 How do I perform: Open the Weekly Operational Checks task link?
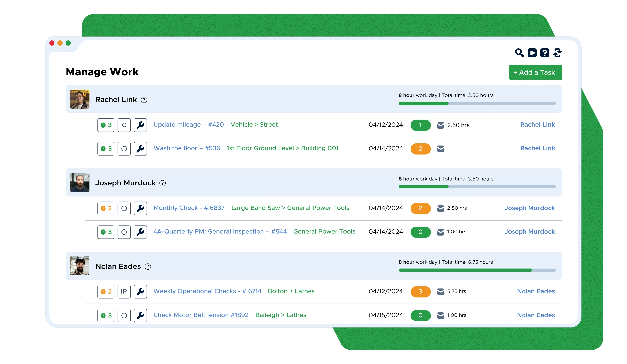coord(207,291)
